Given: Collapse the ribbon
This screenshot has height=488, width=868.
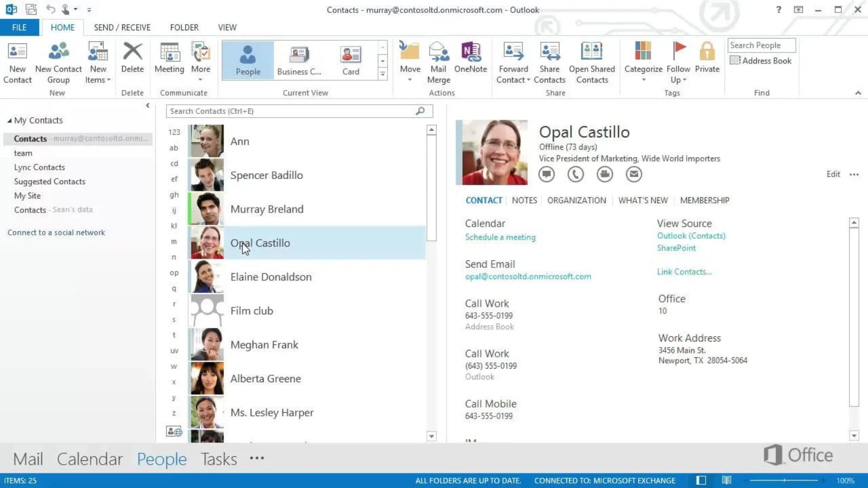Looking at the screenshot, I should 858,93.
